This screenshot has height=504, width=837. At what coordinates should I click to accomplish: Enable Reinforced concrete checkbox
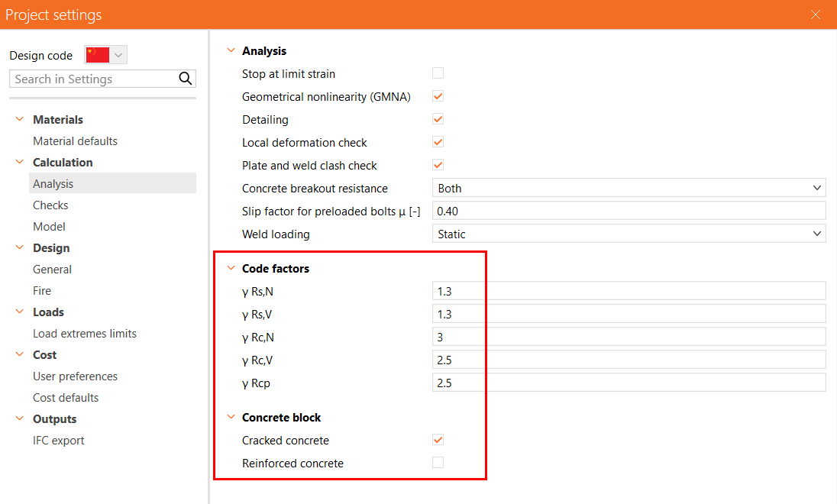coord(438,463)
